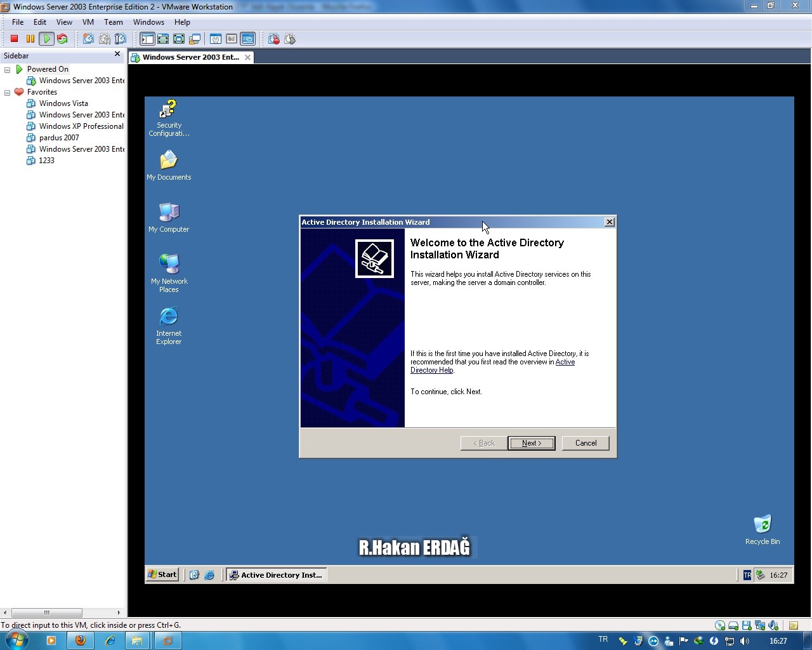
Task: Click the guest Start button
Action: [x=162, y=574]
